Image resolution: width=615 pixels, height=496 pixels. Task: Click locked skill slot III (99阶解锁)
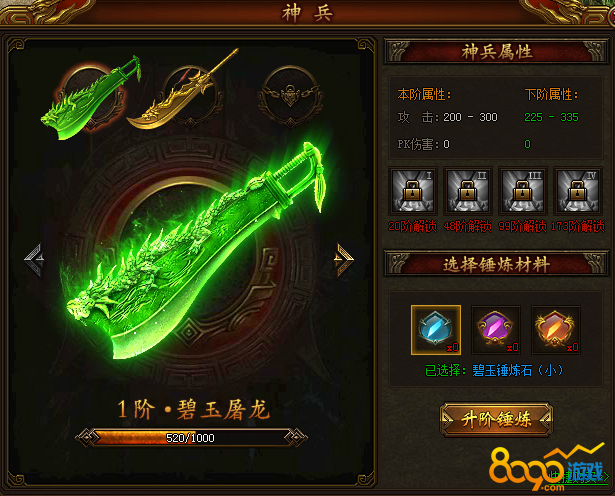point(522,191)
